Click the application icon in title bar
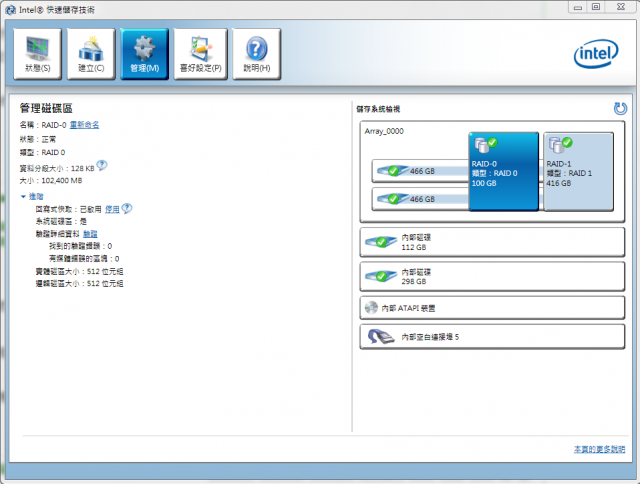The height and width of the screenshot is (484, 640). [x=10, y=10]
